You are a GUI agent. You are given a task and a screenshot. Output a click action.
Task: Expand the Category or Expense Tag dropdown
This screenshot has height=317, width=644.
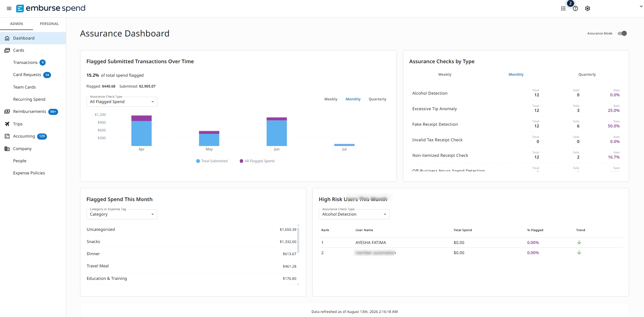coord(122,214)
